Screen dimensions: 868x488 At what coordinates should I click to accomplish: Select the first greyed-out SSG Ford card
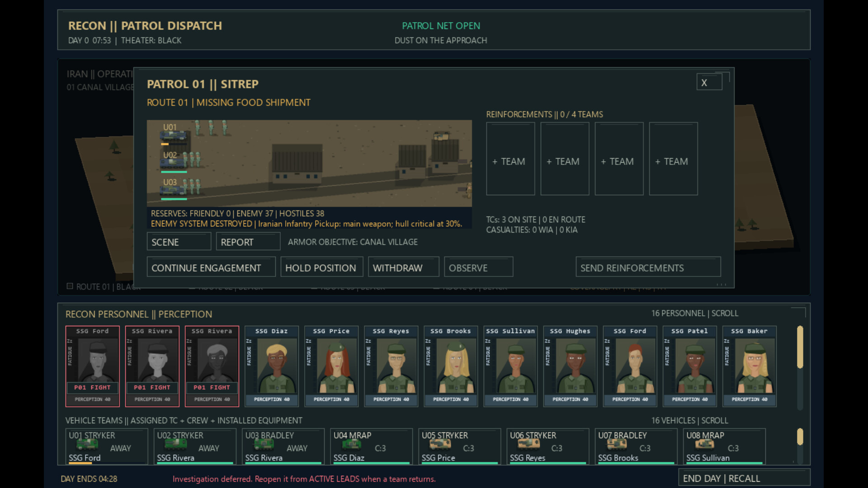pyautogui.click(x=92, y=366)
